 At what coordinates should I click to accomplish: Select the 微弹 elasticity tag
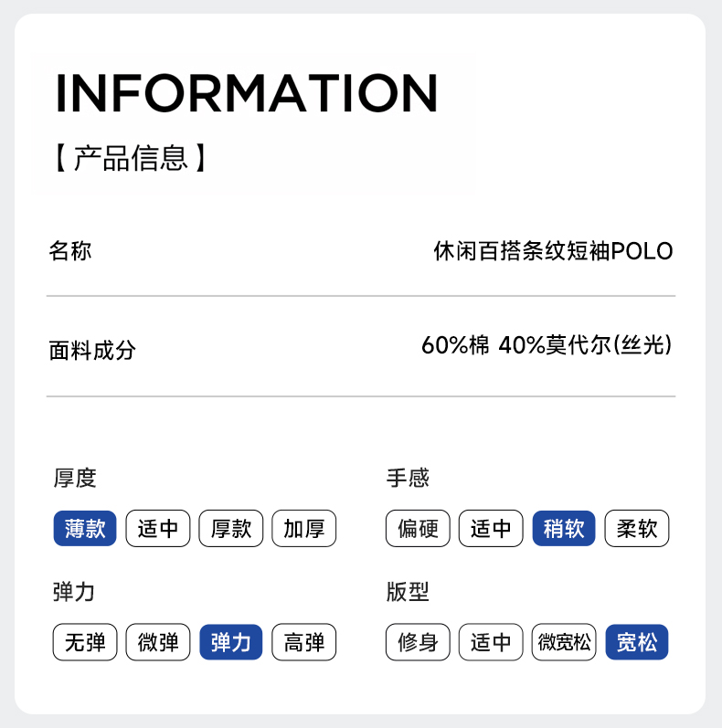158,642
